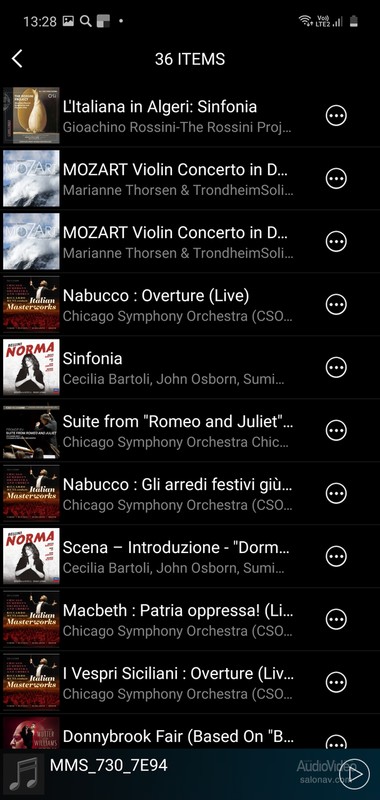Screen dimensions: 380x800
Task: Tap the Romeo and Juliet album thumbnail
Action: click(31, 431)
